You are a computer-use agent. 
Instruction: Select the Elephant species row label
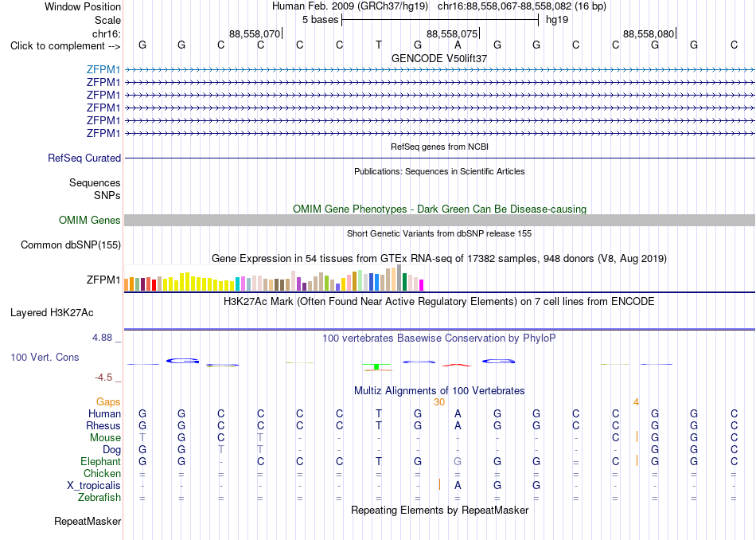coord(100,461)
